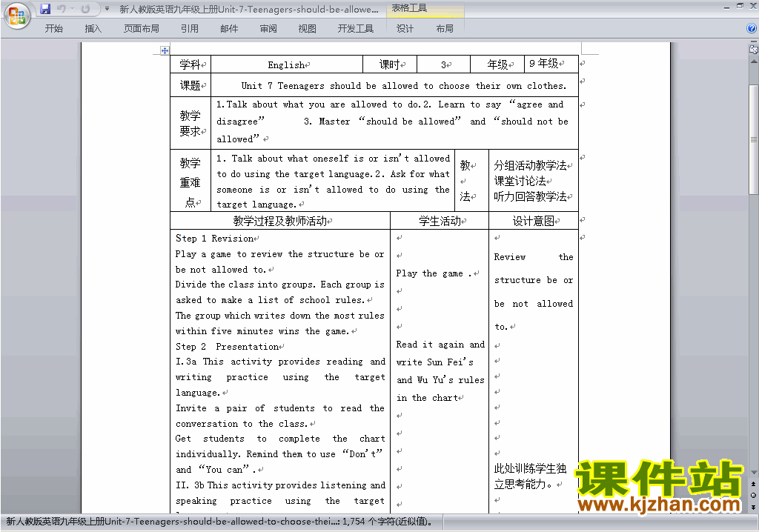This screenshot has height=532, width=759.
Task: Restore down the Word window
Action: [x=740, y=7]
